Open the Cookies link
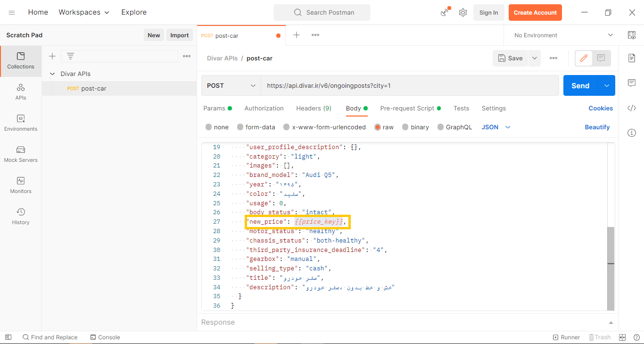The height and width of the screenshot is (344, 644). (x=601, y=108)
